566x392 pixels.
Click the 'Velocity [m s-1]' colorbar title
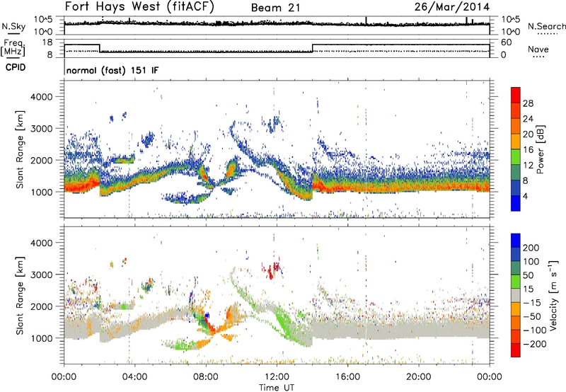[x=553, y=294]
